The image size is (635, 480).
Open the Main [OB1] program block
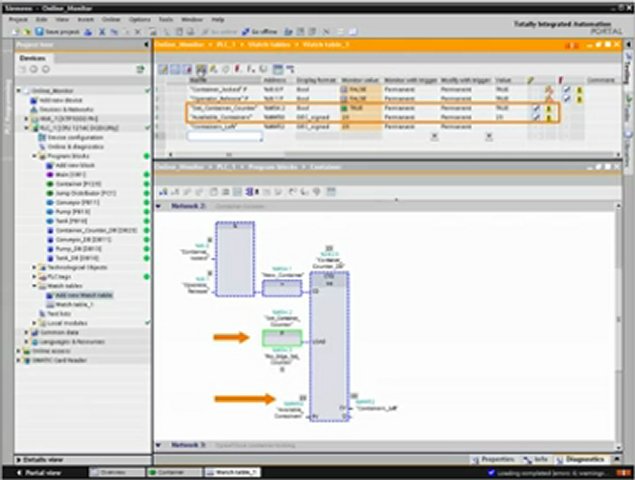click(68, 174)
